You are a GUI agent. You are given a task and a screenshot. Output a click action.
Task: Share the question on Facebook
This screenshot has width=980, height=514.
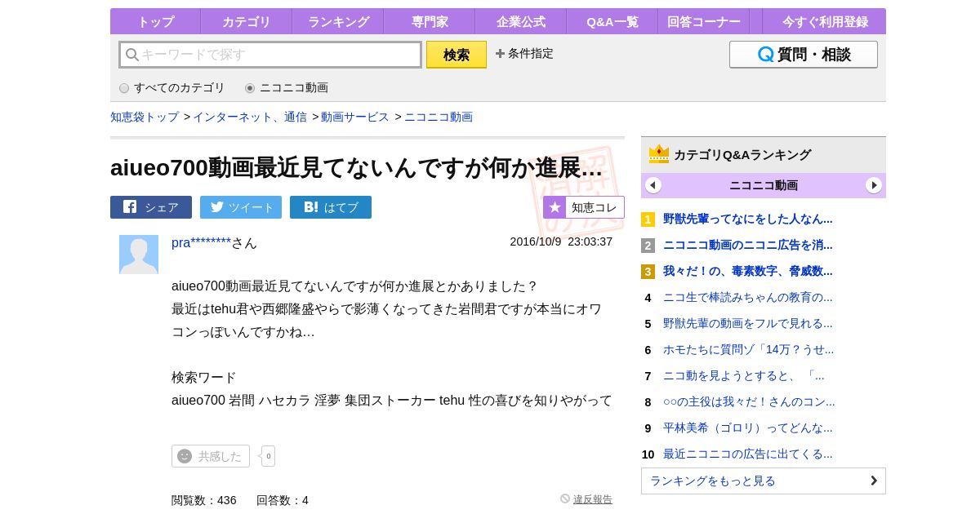click(151, 207)
